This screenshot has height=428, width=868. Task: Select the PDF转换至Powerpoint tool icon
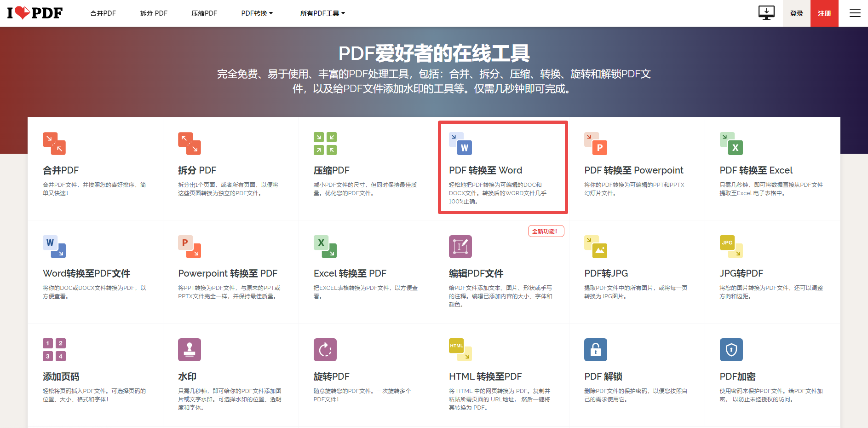[x=595, y=144]
